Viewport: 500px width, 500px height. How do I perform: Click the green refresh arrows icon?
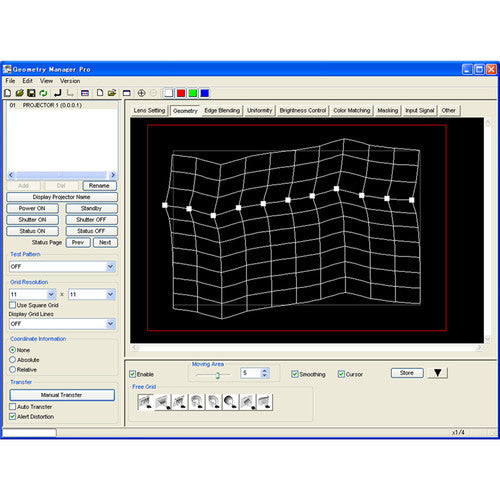(43, 93)
